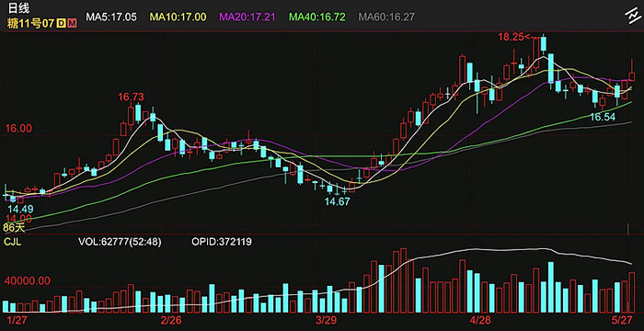Click the 14.67 low price label
This screenshot has height=331, width=644.
pos(337,202)
